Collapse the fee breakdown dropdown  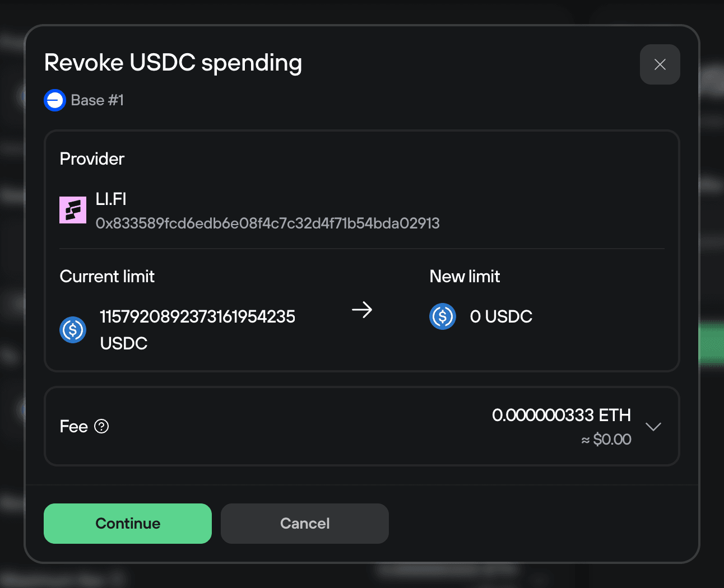(x=653, y=426)
